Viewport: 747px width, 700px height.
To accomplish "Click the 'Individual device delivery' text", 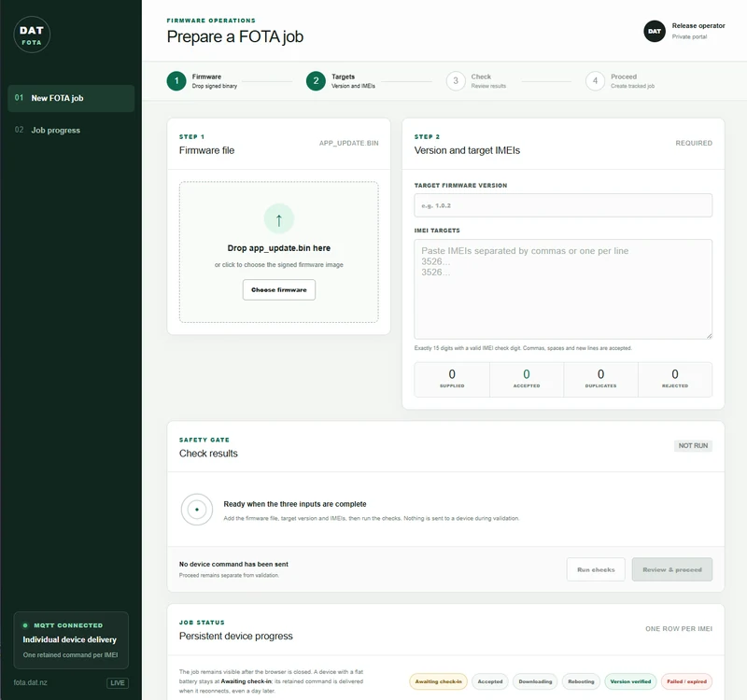I will [69, 639].
